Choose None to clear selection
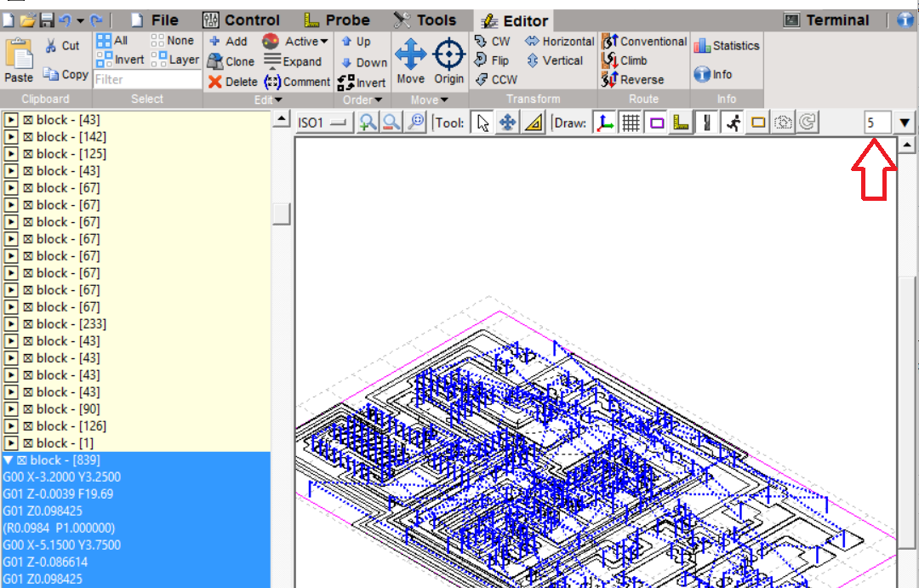The width and height of the screenshot is (919, 588). pos(172,41)
